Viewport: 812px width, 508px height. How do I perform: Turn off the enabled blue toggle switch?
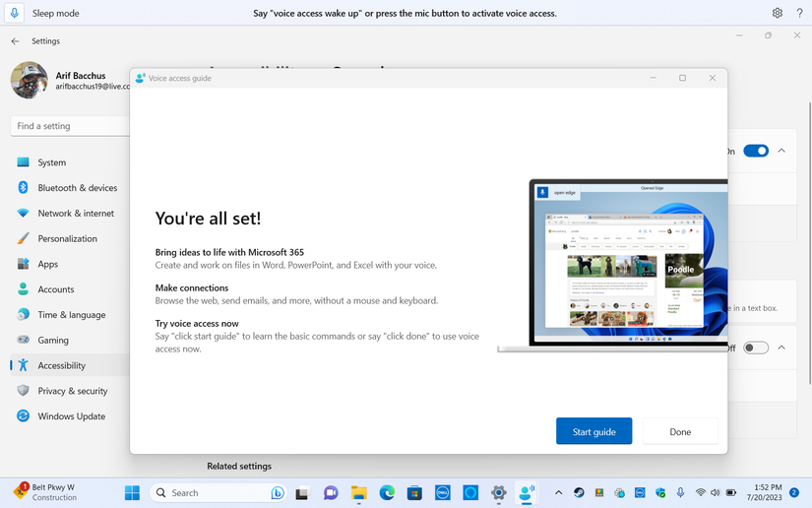coord(755,152)
